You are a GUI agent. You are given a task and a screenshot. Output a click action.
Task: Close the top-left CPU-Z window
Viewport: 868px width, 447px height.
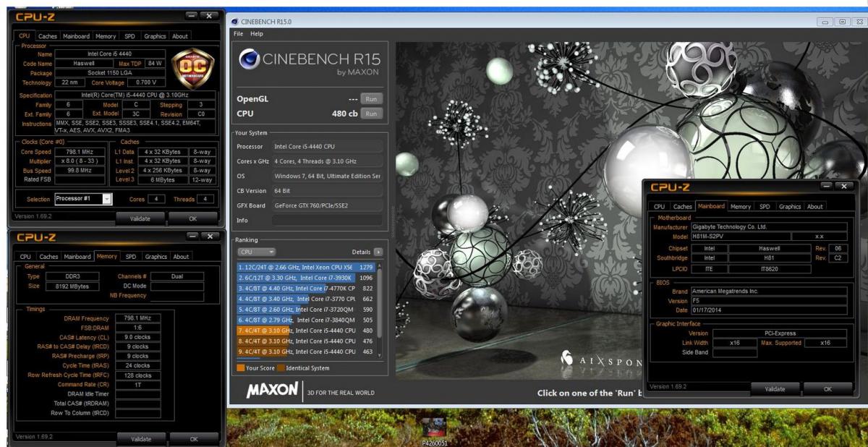pyautogui.click(x=208, y=15)
